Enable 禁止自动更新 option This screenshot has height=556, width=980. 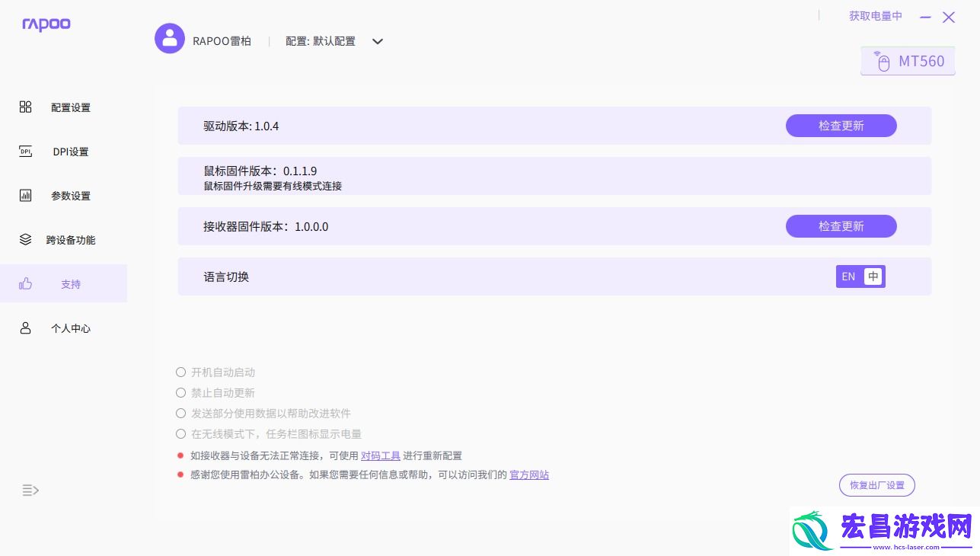(x=180, y=393)
